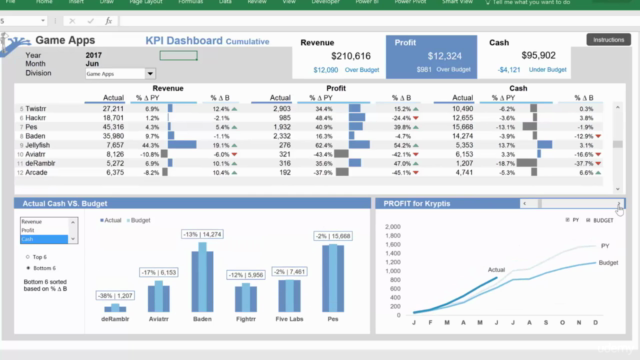This screenshot has height=360, width=640.
Task: Toggle the BUDGET legend checkbox
Action: point(588,220)
